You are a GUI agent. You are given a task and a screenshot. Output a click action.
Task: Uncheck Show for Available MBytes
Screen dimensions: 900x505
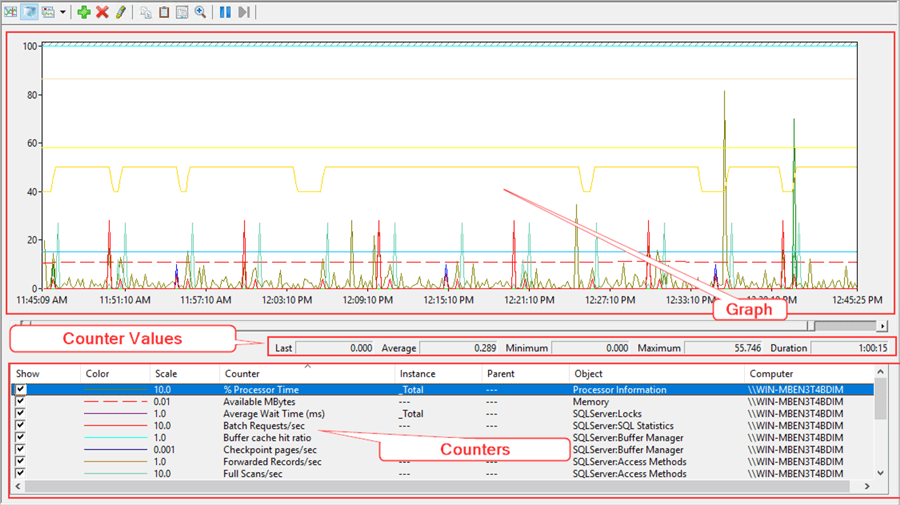pyautogui.click(x=21, y=401)
